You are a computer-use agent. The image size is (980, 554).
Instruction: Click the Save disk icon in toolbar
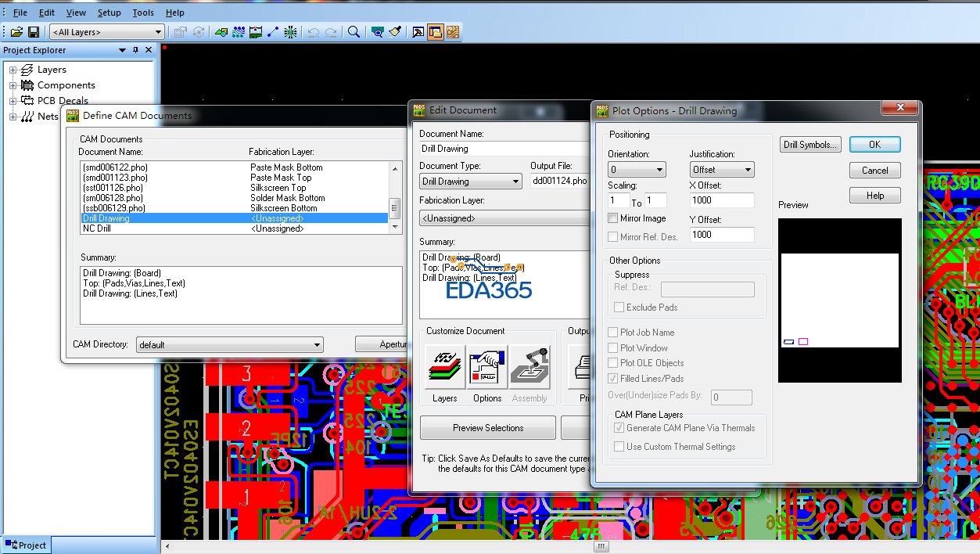[x=34, y=32]
